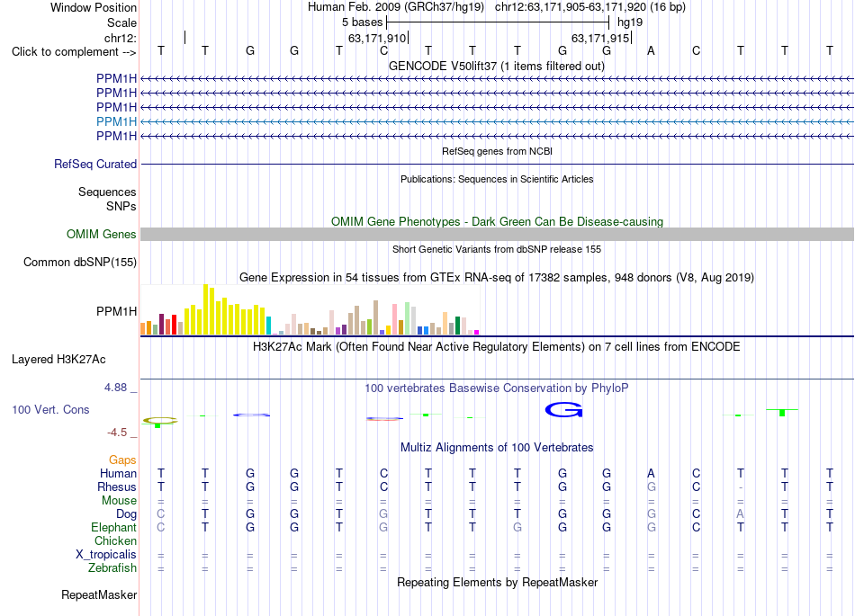Click base A in the reference sequence row
Screen dimensions: 855x616
[651, 51]
